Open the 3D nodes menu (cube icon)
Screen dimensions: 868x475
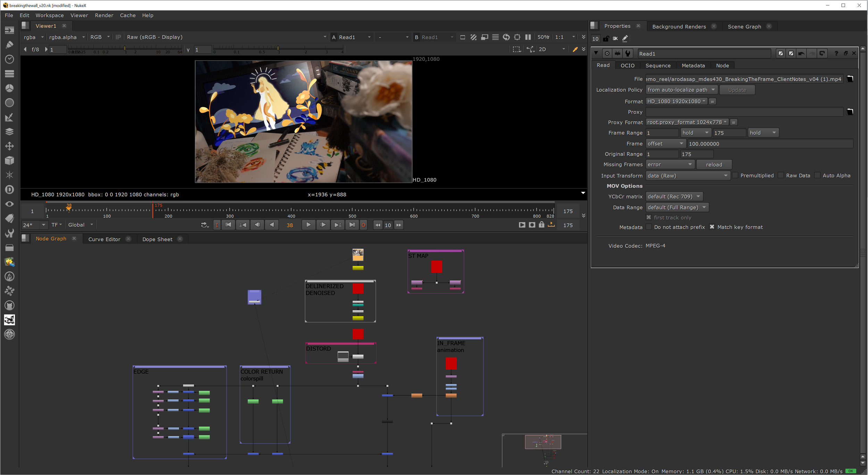tap(9, 161)
